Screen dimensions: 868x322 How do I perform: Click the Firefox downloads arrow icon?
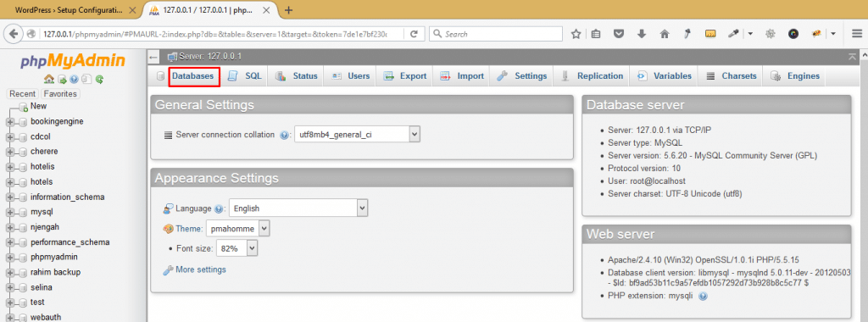642,34
